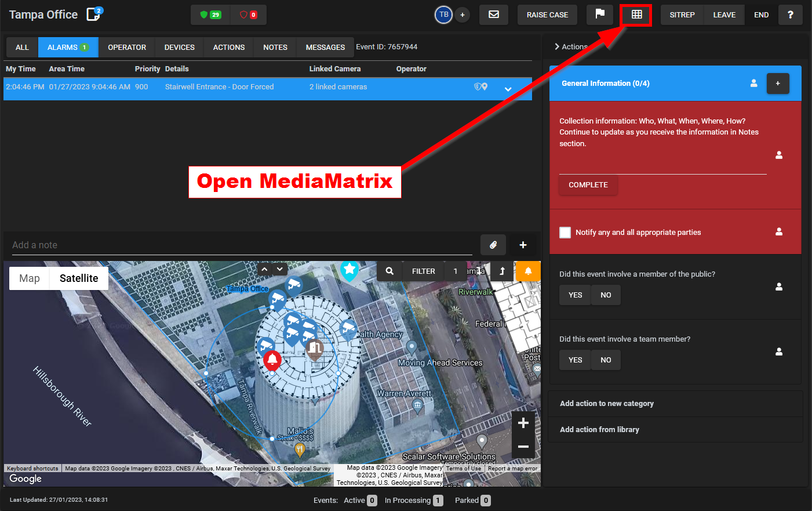The image size is (812, 511).
Task: Click the person icon in General Information header
Action: click(x=754, y=83)
